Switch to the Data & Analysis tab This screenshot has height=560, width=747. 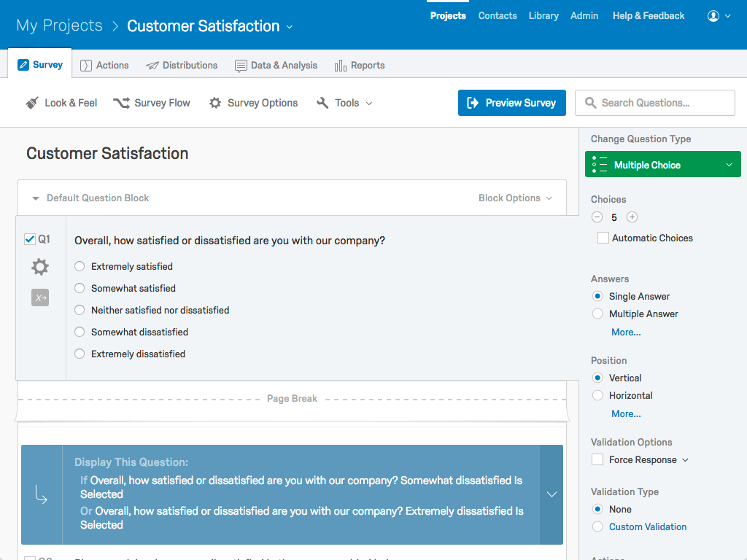click(276, 65)
